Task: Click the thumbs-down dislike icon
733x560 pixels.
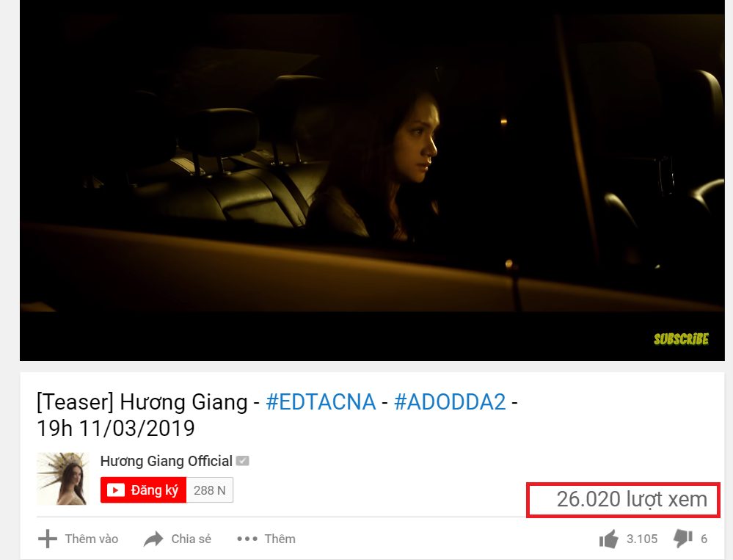Action: (x=682, y=539)
